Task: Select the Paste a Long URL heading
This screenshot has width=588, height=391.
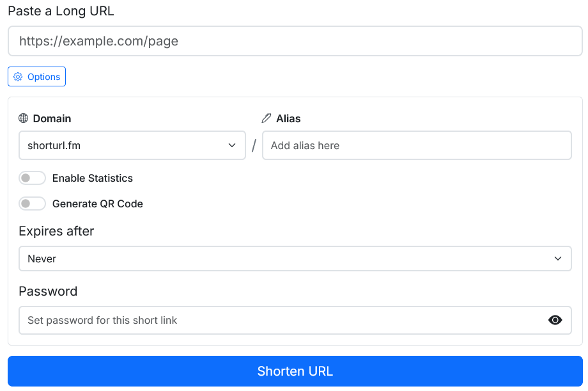Action: click(60, 11)
